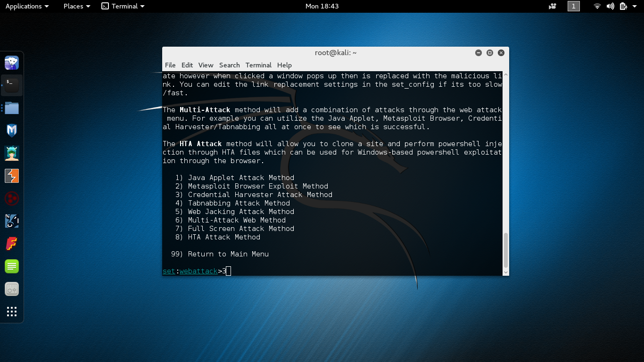Launch Maltego from the dock
The width and height of the screenshot is (644, 362).
pyautogui.click(x=12, y=221)
